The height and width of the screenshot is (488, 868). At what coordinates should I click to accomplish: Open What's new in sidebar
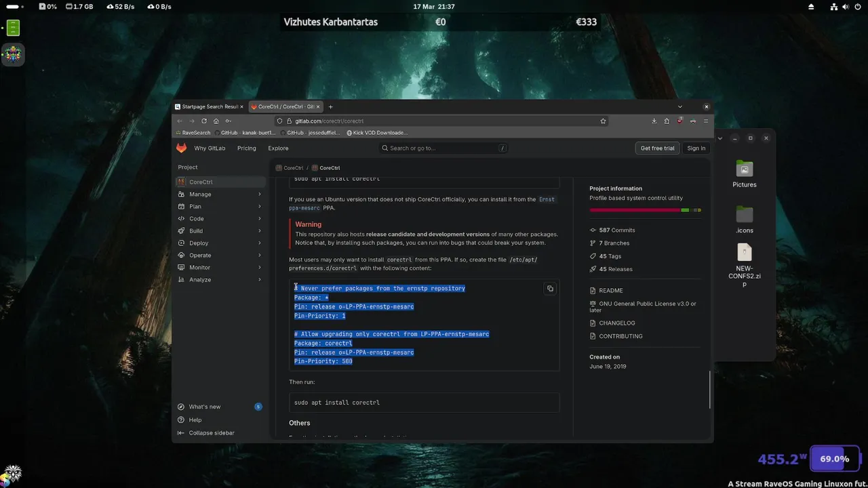219,407
